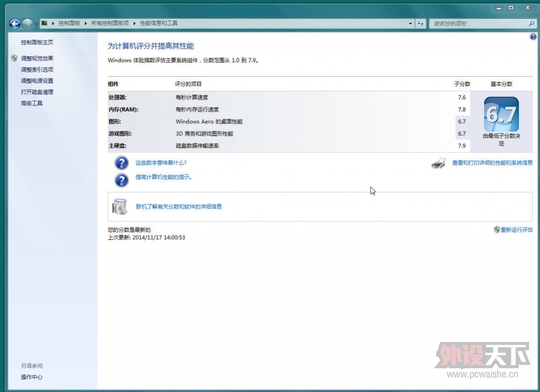This screenshot has width=540, height=392.
Task: Open help with the blue question icon
Action: [533, 36]
